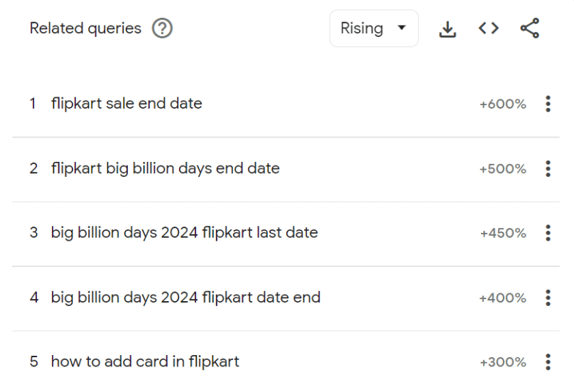Viewport: 574px width, 392px height.
Task: Click the +600% rising value
Action: click(x=503, y=104)
